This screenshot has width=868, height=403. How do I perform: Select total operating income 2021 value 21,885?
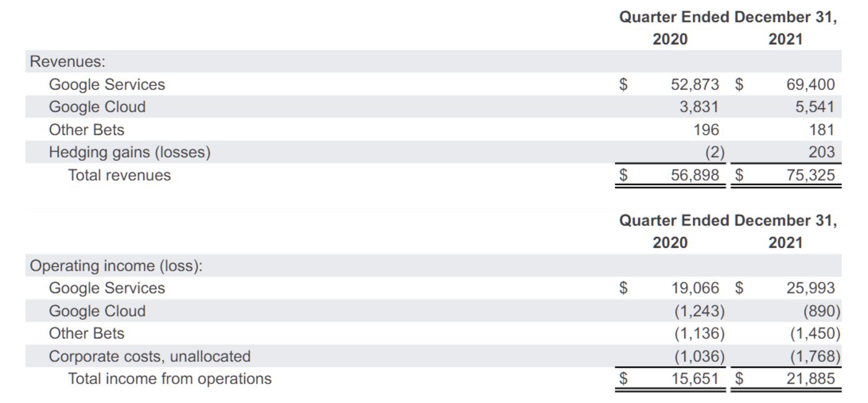(810, 379)
